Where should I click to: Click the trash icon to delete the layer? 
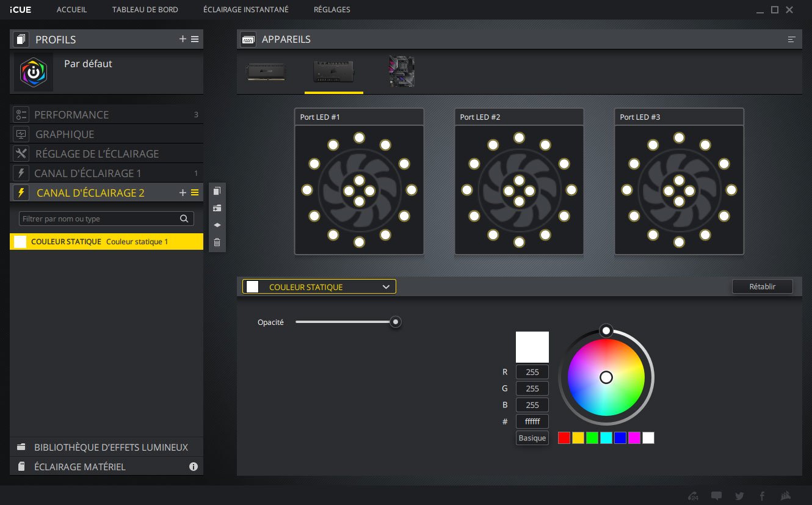coord(217,242)
